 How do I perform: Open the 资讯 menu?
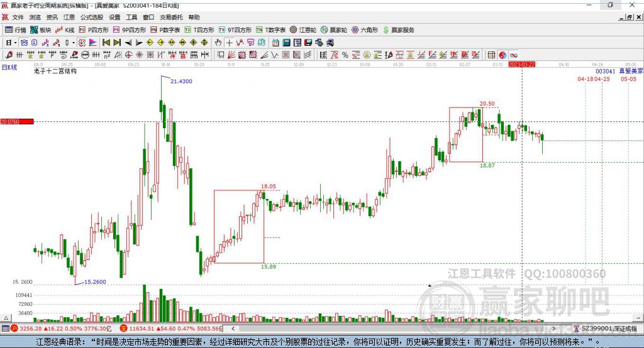click(x=52, y=17)
